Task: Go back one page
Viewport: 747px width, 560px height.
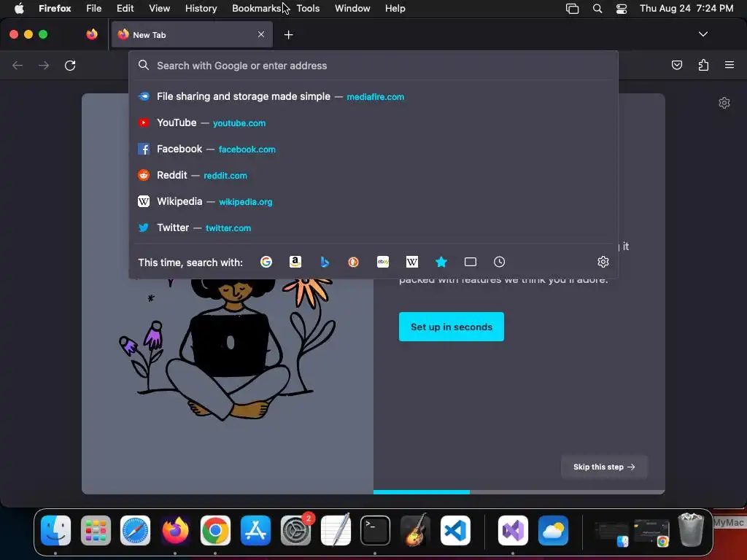Action: click(x=18, y=65)
